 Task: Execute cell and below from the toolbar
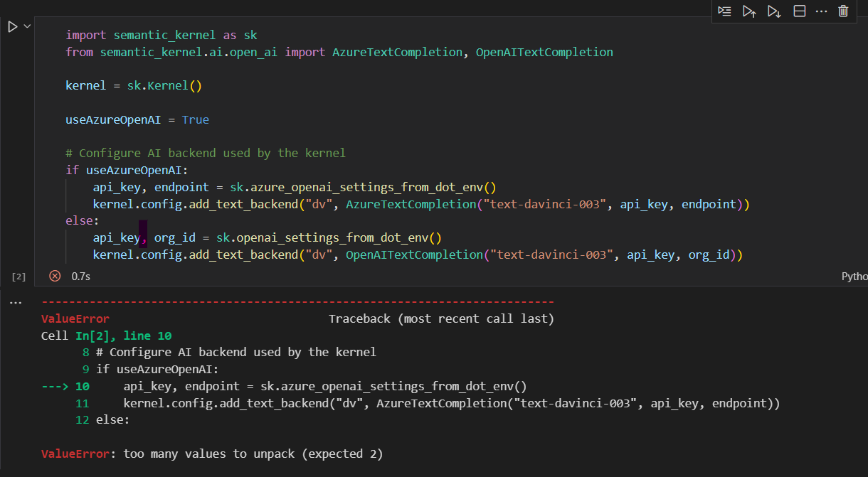[774, 11]
